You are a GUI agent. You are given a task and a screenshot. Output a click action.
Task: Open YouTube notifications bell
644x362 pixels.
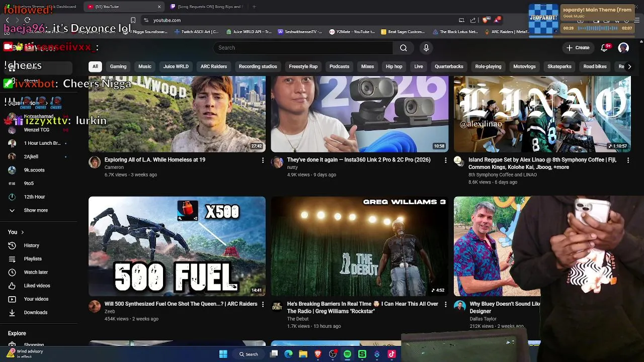tap(605, 48)
